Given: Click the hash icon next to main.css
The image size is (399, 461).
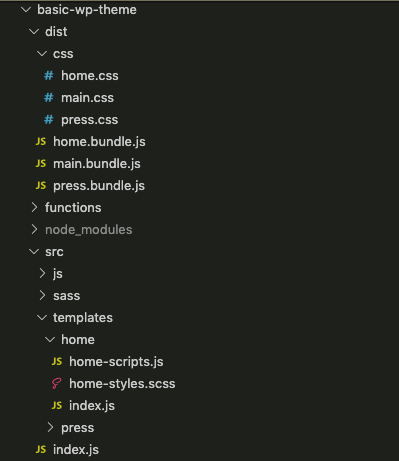Looking at the screenshot, I should pyautogui.click(x=49, y=98).
